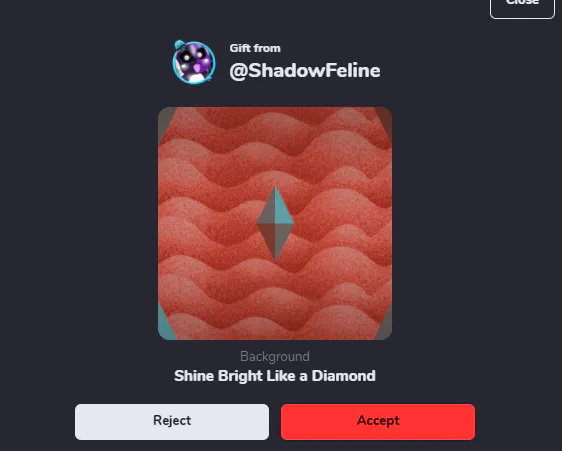The width and height of the screenshot is (562, 451).
Task: Select the diamond shape in preview center
Action: (x=275, y=223)
